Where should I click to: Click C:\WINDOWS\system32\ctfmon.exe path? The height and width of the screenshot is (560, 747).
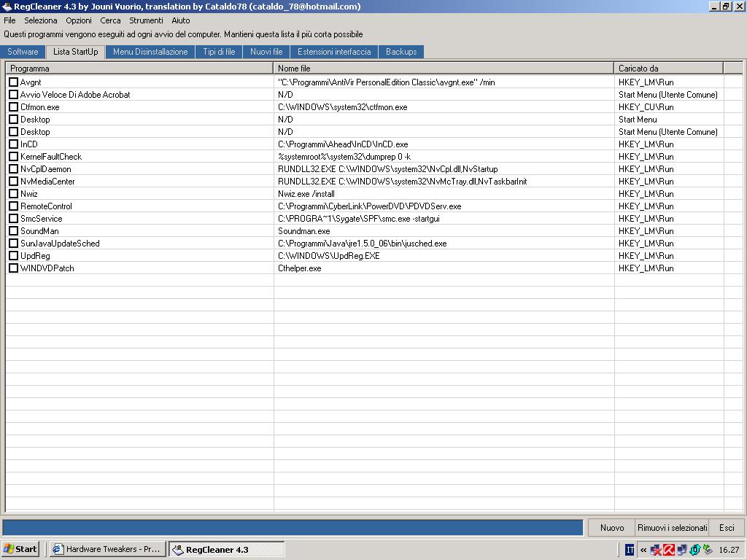(x=343, y=107)
